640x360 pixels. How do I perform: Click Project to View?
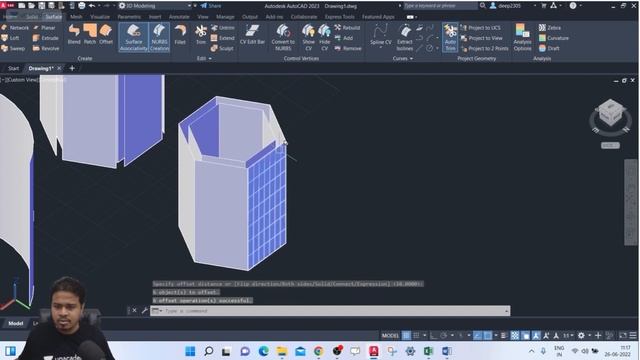tap(481, 38)
